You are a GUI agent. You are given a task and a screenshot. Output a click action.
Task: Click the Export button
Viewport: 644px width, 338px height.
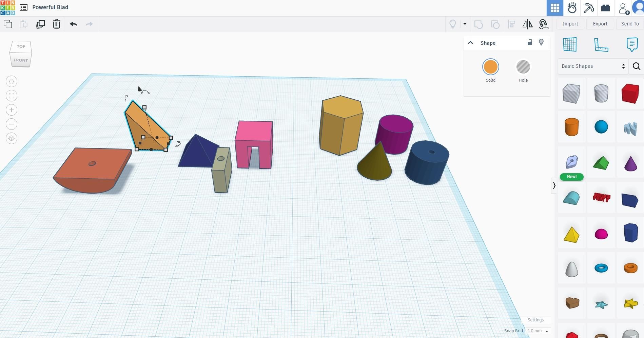(600, 24)
